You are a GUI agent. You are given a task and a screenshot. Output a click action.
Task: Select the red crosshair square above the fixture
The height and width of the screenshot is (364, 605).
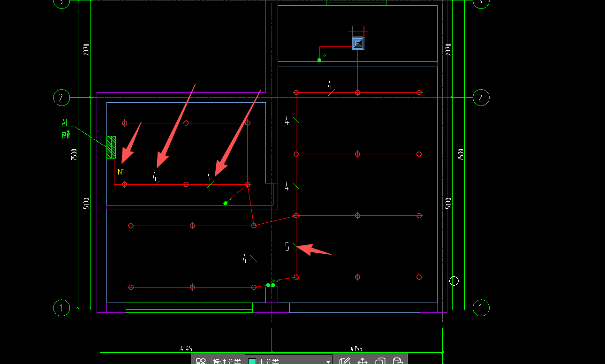[358, 31]
